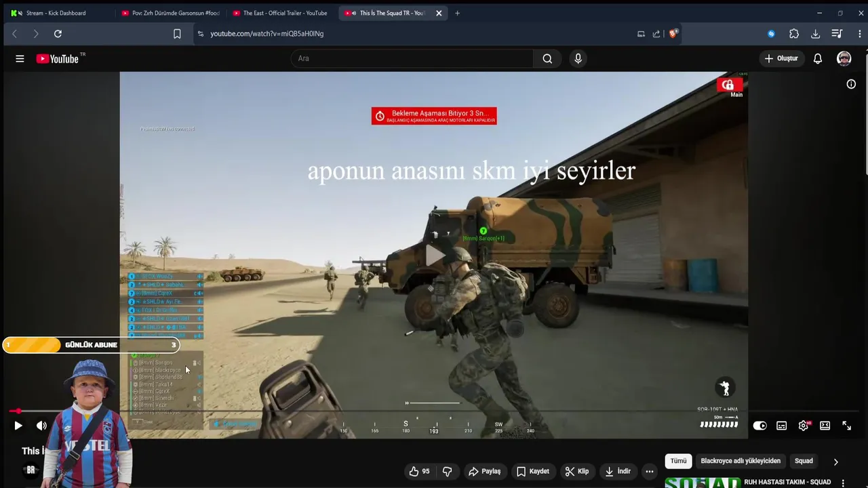Open more actions three-dot menu

click(650, 471)
